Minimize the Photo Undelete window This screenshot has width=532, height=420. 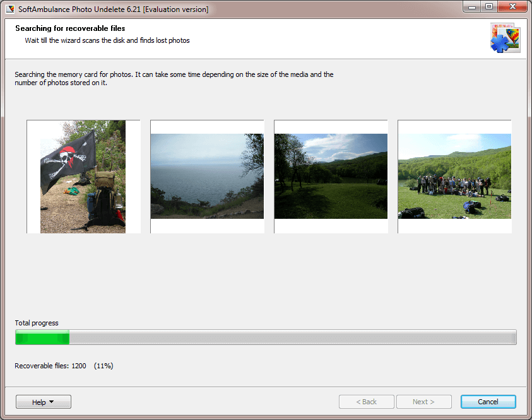[x=471, y=7]
